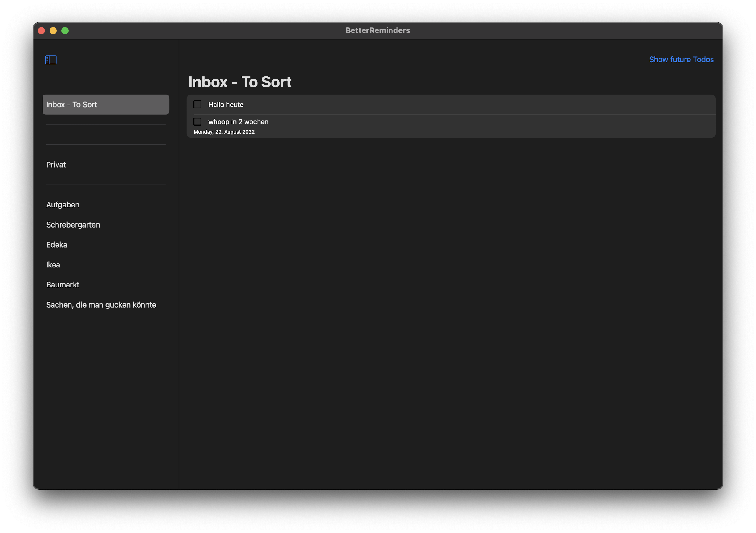
Task: Click the Monday, 29. August 2022 date
Action: pos(224,132)
